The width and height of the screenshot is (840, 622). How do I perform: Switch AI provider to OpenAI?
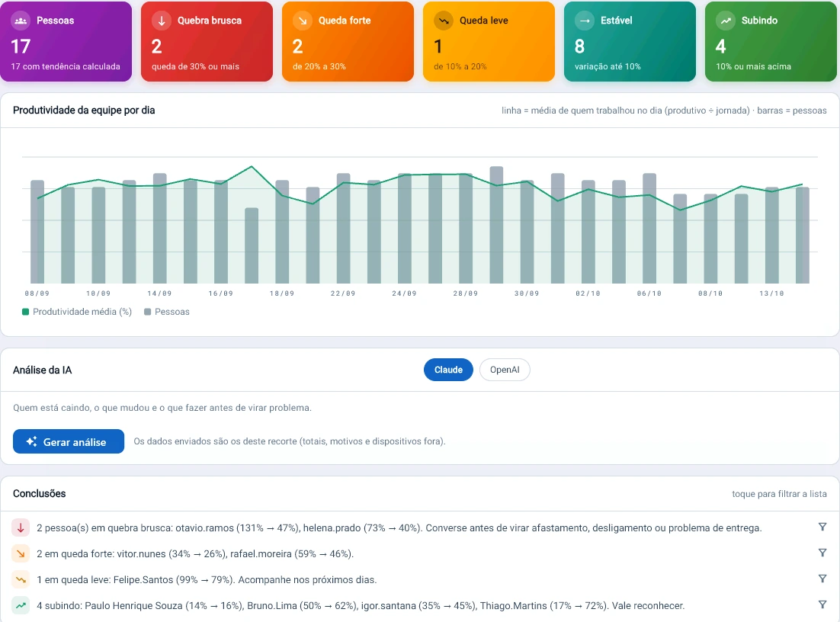click(x=505, y=370)
